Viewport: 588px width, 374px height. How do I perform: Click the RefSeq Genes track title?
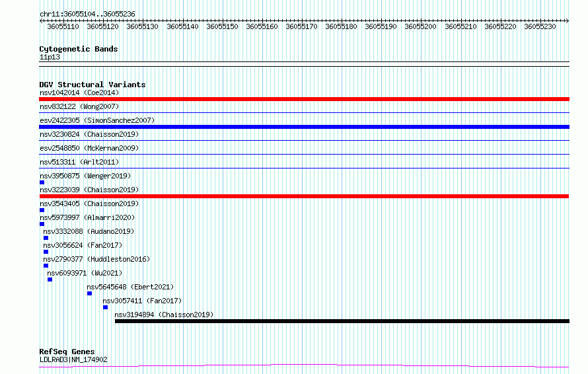[67, 352]
